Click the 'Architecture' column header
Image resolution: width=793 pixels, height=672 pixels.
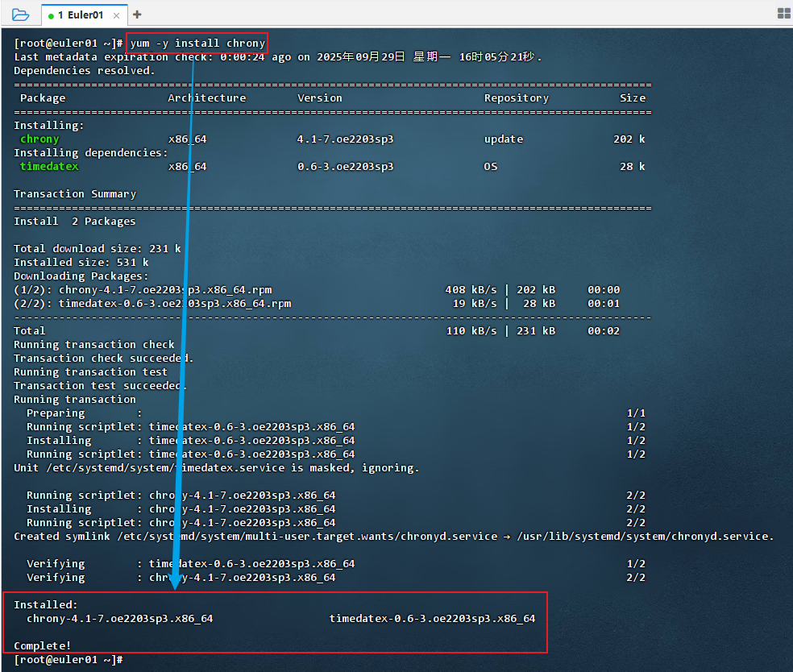tap(207, 98)
